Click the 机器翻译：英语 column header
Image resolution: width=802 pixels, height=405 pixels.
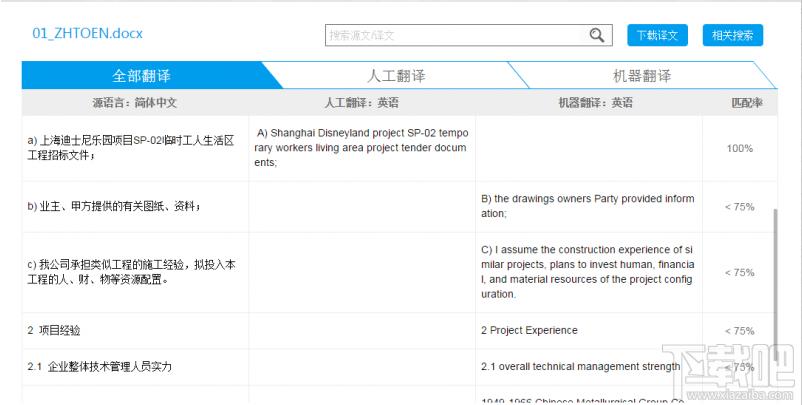click(x=595, y=103)
